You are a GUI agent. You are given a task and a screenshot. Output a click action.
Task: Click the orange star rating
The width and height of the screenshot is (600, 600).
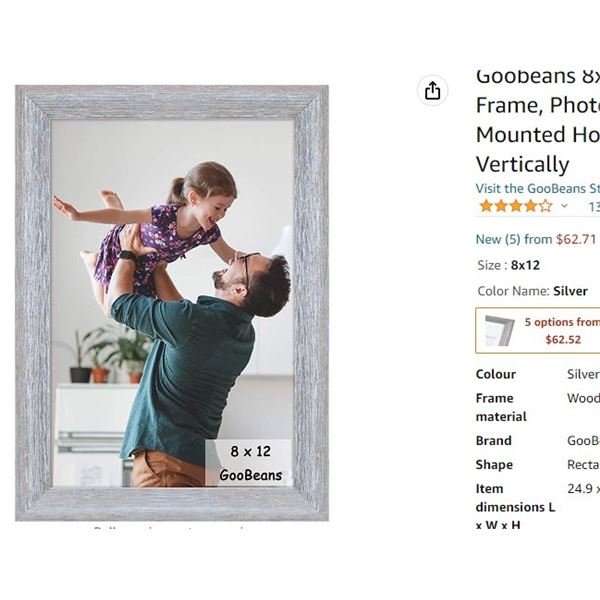pos(516,206)
